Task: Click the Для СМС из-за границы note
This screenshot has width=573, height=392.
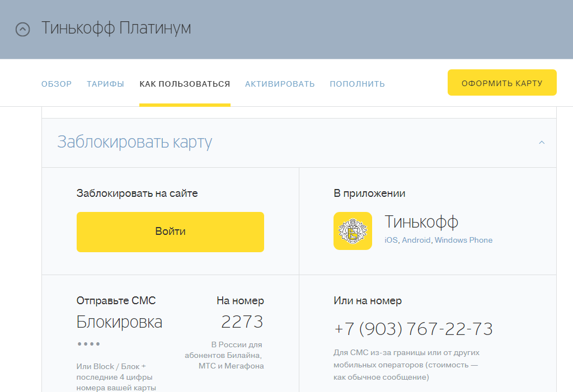Action: [406, 365]
